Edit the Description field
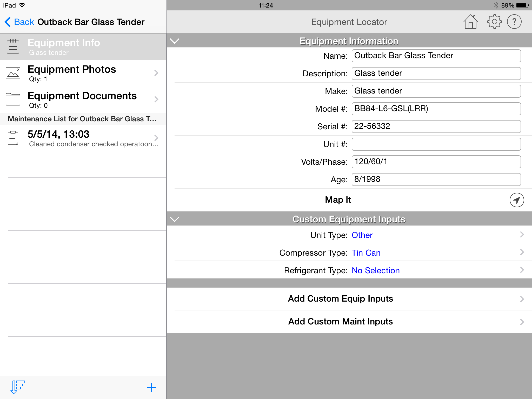The width and height of the screenshot is (532, 399). pos(436,74)
